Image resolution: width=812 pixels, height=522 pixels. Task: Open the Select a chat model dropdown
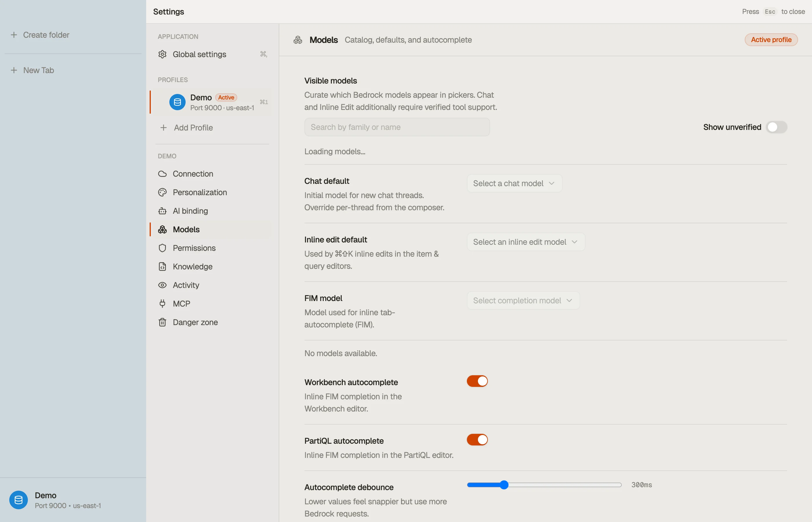click(x=514, y=183)
